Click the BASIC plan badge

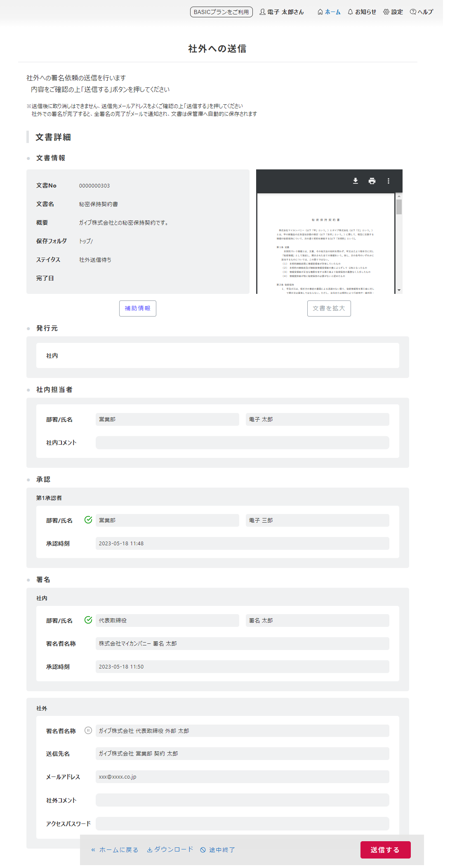point(221,12)
